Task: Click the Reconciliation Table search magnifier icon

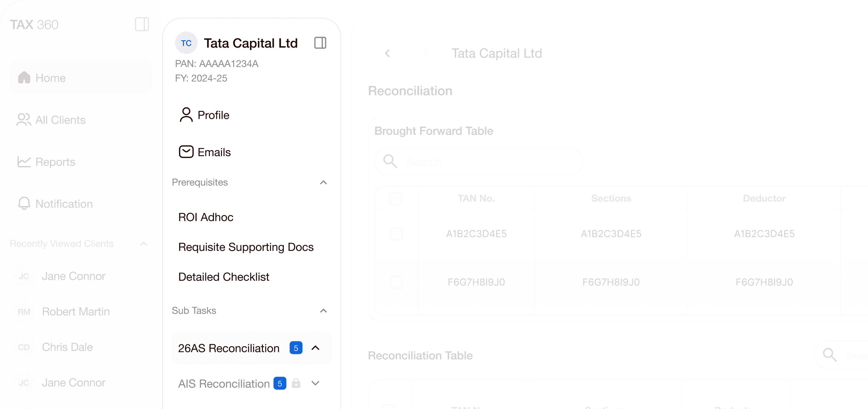Action: (829, 355)
